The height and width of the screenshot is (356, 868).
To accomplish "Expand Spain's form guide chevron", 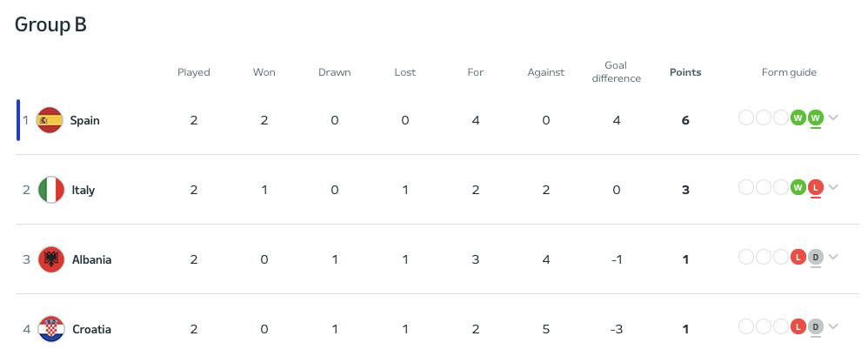I will 833,118.
